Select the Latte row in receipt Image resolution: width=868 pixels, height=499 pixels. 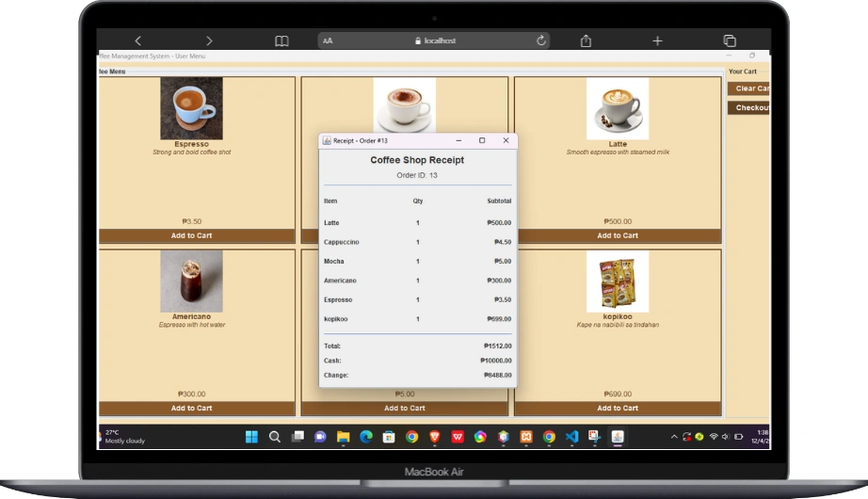click(x=417, y=222)
